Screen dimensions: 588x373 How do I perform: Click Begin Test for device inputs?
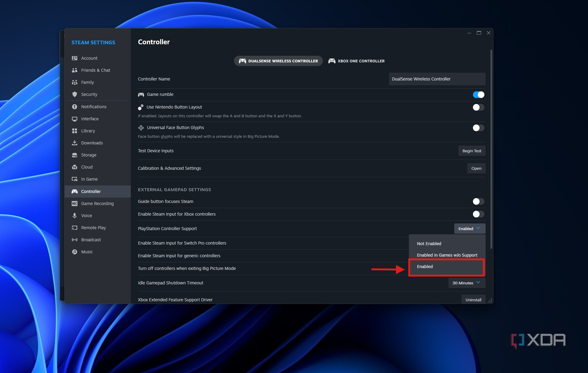pyautogui.click(x=472, y=151)
